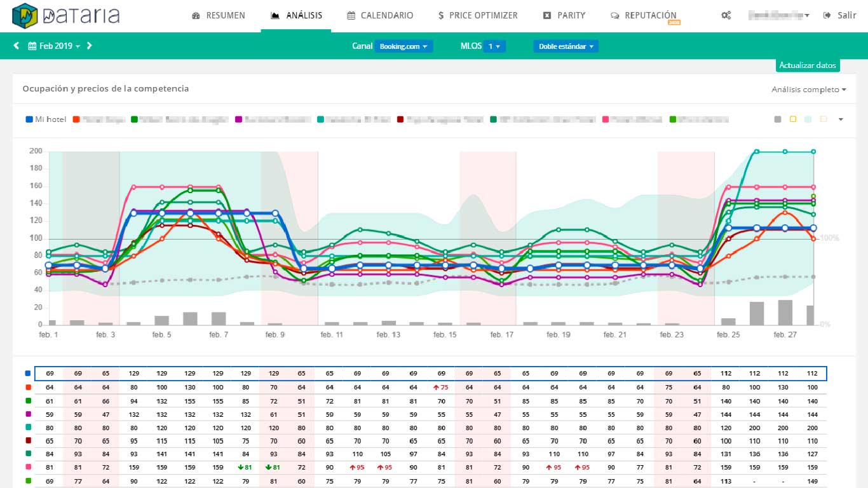Click the feb. 27 occupancy bar
Image resolution: width=868 pixels, height=488 pixels.
point(785,313)
